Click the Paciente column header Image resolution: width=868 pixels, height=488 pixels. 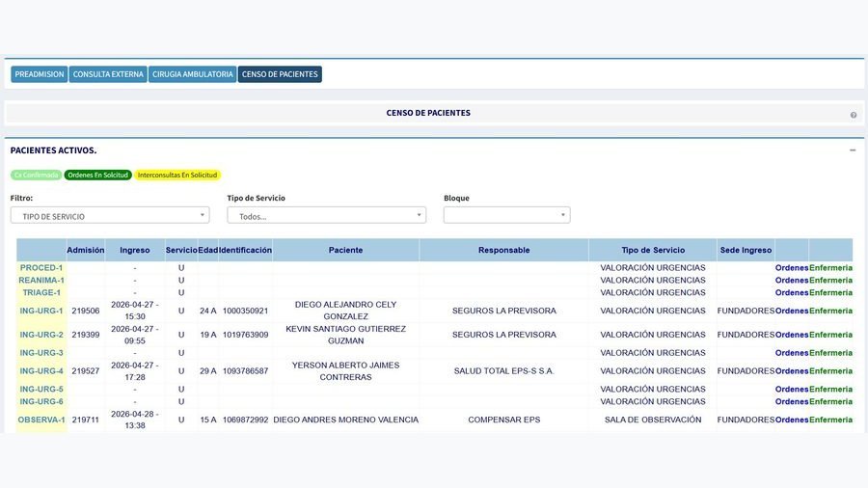pos(345,250)
